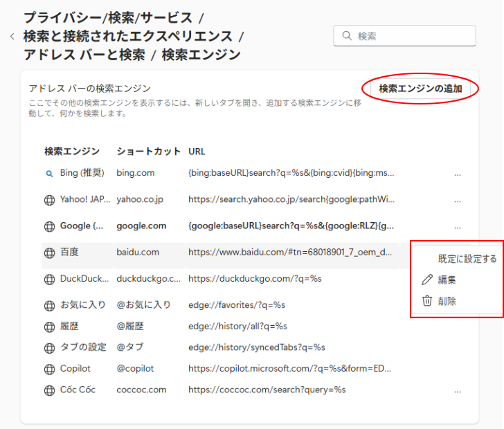Open the more options menu for Yahoo! JAPAN
This screenshot has width=504, height=429.
pos(458,201)
